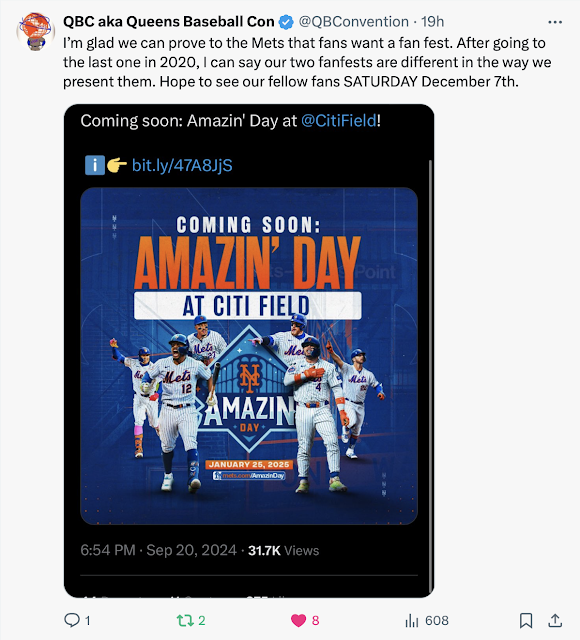Screen dimensions: 580x640
Task: Unlike the post via the pink heart
Action: tap(298, 620)
